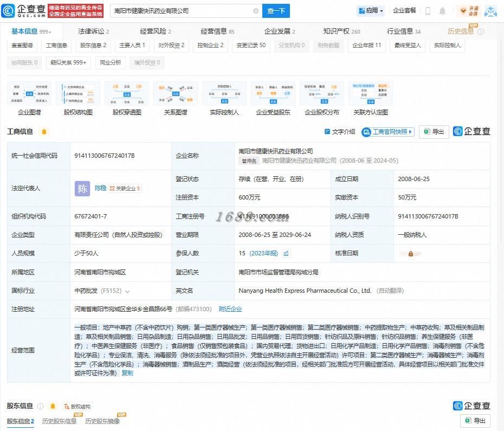Screen dimensions: 504x431
Task: Jump to 控制企业 2 section
Action: coord(210,46)
